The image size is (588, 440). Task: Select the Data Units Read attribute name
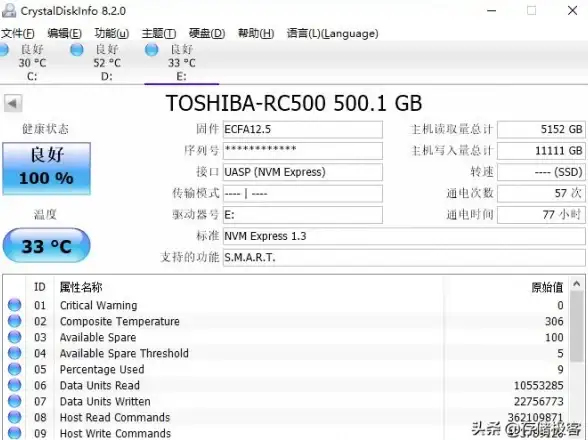100,386
